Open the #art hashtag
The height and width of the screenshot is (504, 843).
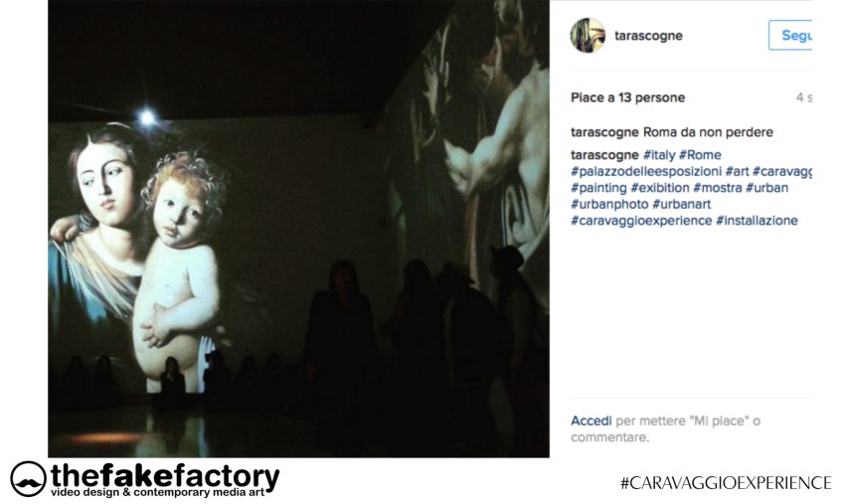point(737,172)
